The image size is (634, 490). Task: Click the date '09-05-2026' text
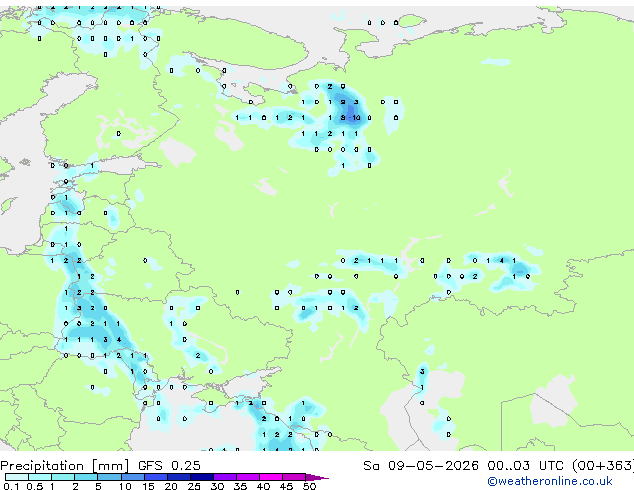point(433,466)
